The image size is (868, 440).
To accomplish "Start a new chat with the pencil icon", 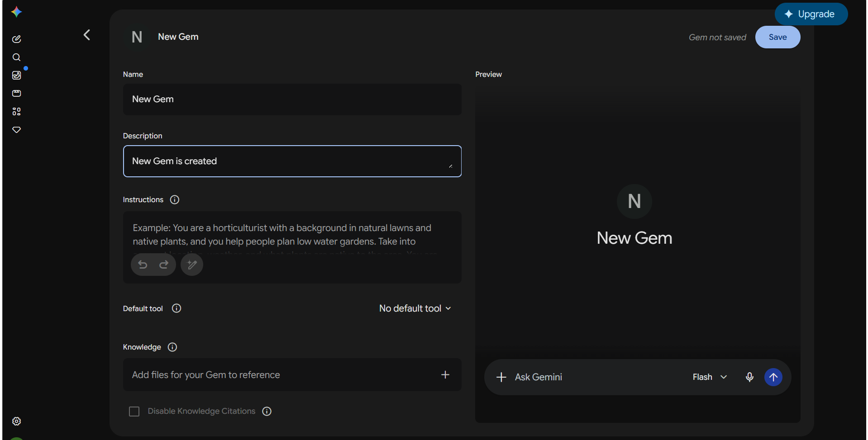I will tap(17, 39).
